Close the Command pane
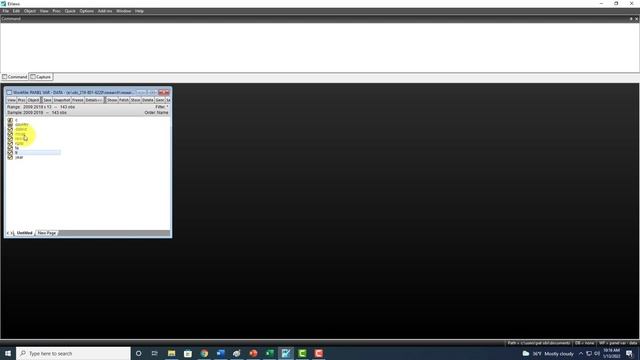The width and height of the screenshot is (640, 360). 636,19
